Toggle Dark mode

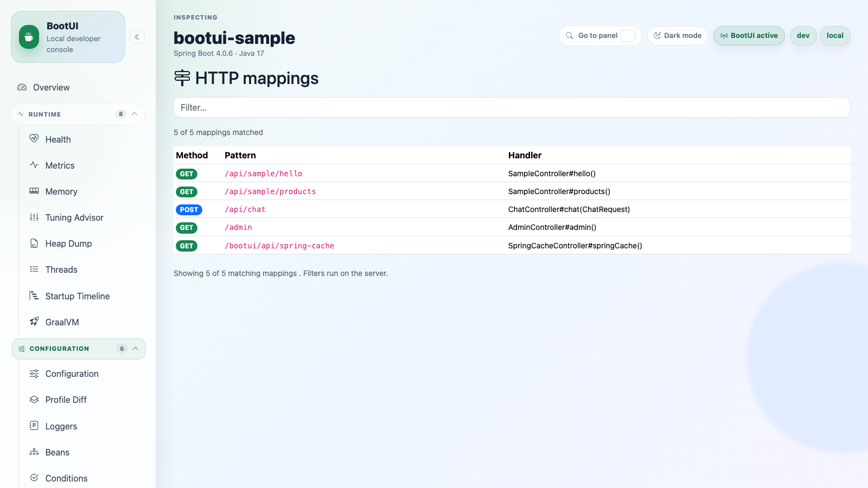pos(678,36)
